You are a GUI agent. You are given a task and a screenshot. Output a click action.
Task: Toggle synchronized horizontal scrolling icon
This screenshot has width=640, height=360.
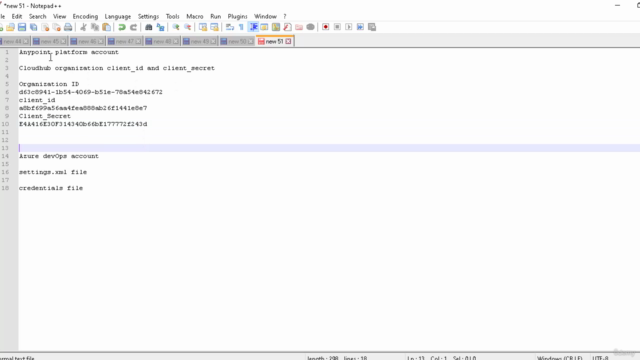tap(214, 27)
